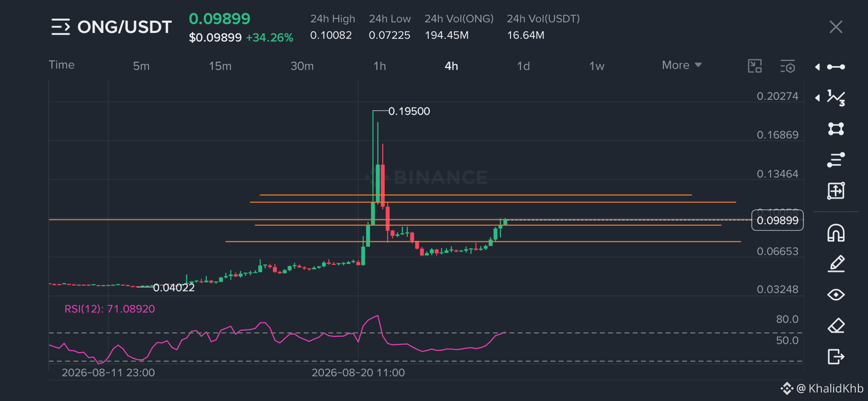Click the RSI(12) indicator label
The image size is (868, 401).
pyautogui.click(x=109, y=309)
